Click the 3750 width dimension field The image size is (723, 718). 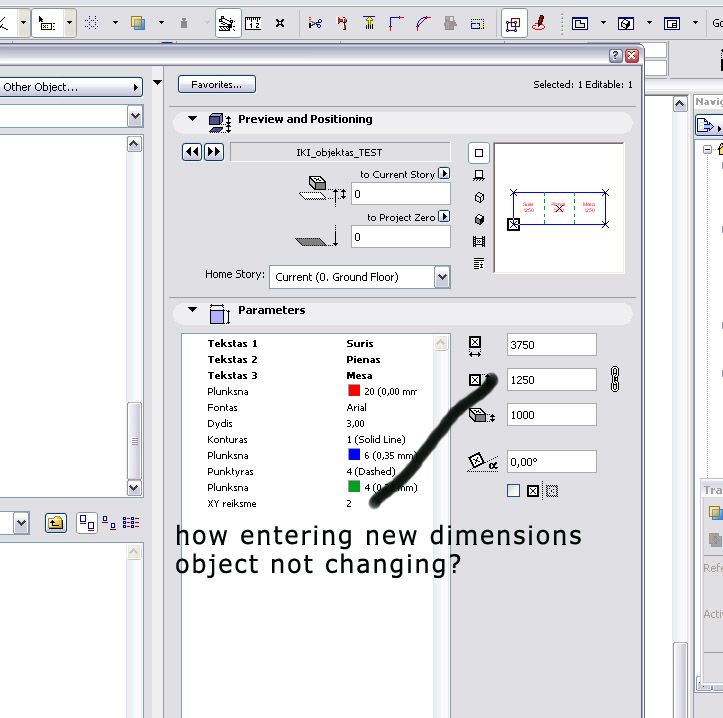[x=551, y=345]
